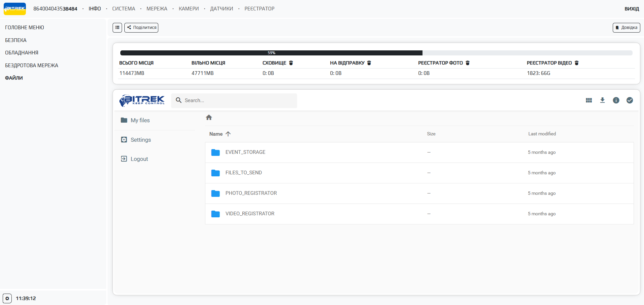Toggle the sidebar list menu button
Image resolution: width=644 pixels, height=305 pixels.
click(x=117, y=28)
